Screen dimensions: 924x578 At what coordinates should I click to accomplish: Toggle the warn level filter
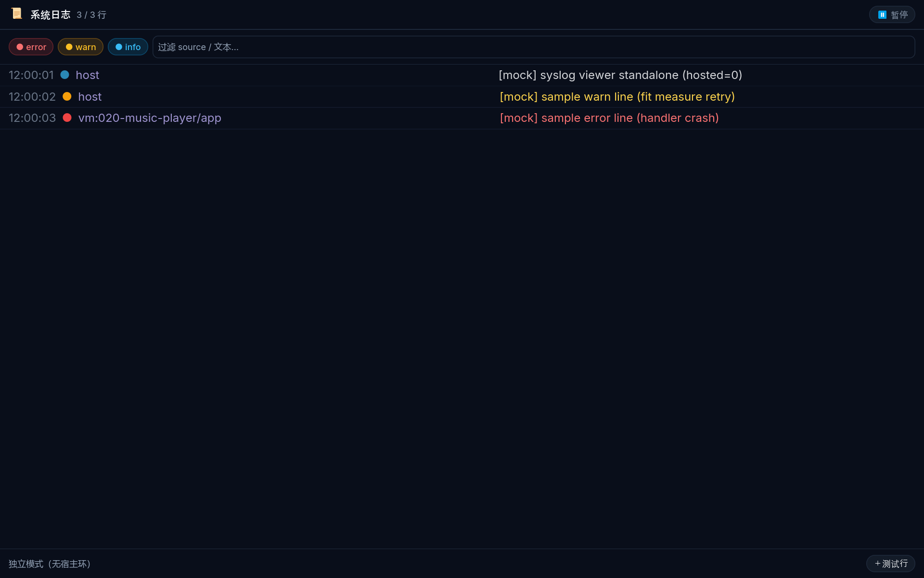(80, 47)
